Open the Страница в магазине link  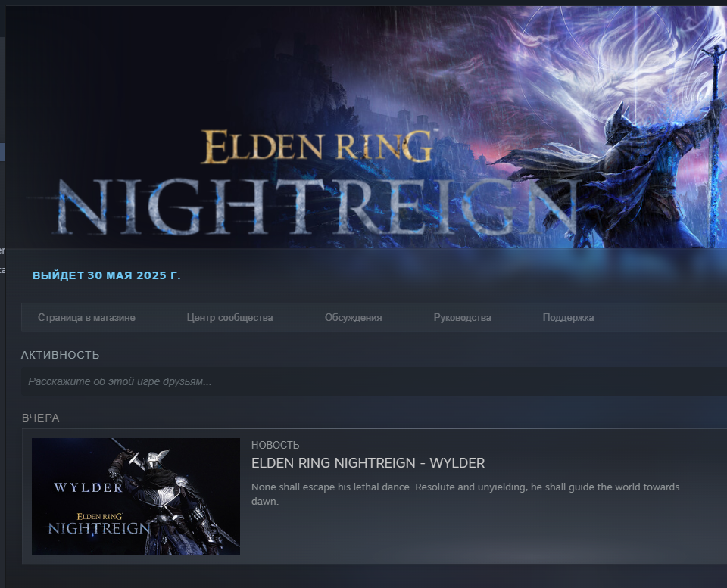(86, 317)
